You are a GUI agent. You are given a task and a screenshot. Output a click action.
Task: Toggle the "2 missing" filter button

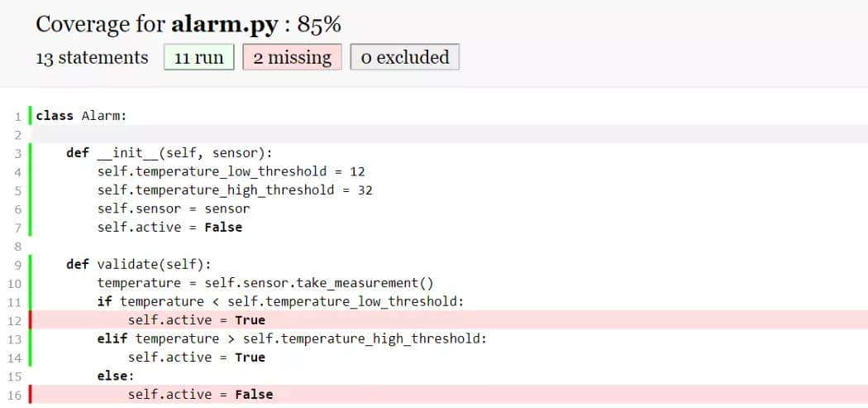pos(292,58)
